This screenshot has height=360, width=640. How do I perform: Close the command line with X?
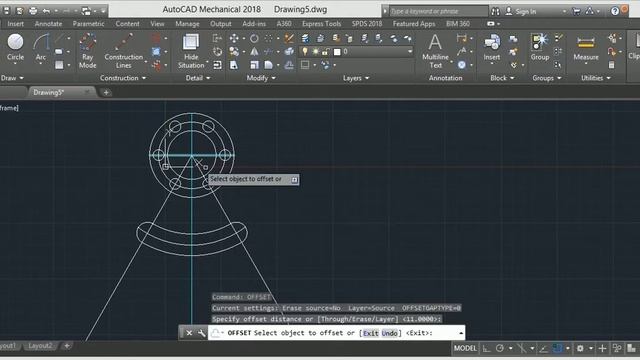pos(189,333)
